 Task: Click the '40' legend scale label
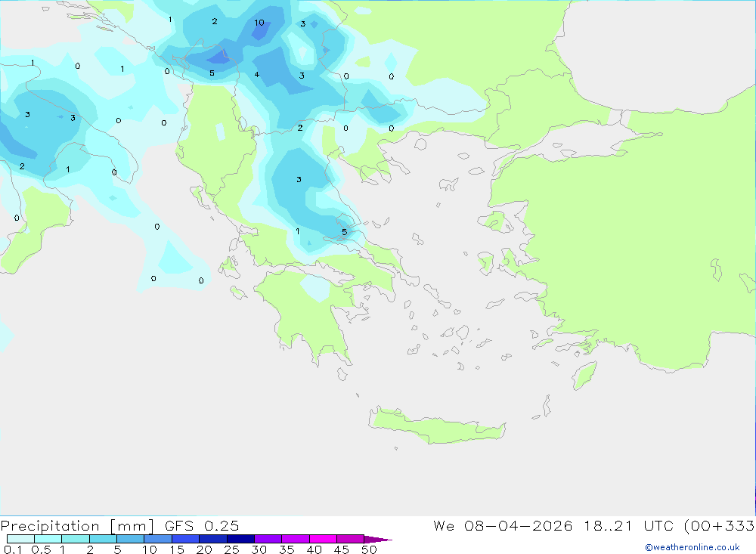[x=314, y=549]
